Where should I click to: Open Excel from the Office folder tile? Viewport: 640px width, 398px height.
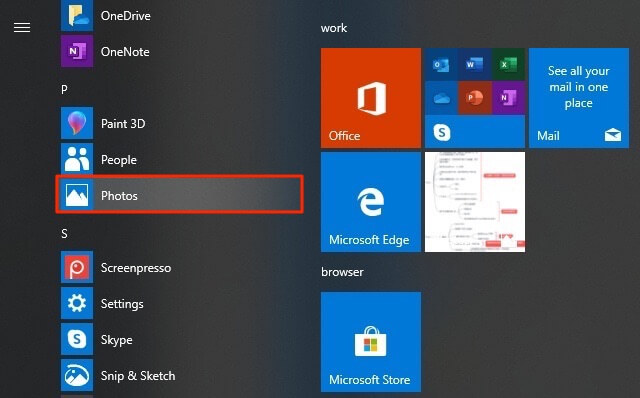508,64
